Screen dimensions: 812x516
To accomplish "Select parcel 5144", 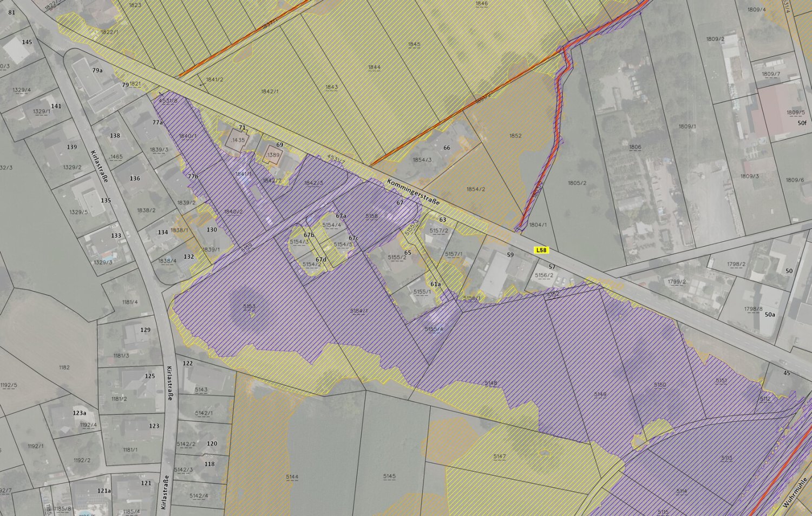I will (x=292, y=477).
